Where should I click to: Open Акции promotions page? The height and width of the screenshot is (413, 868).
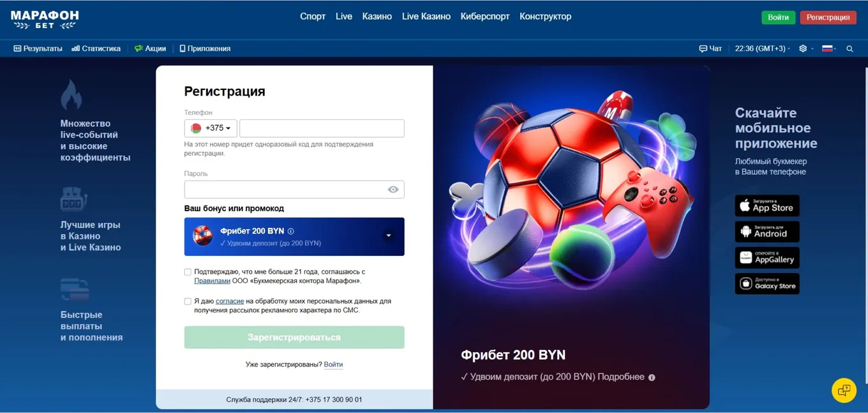point(150,49)
